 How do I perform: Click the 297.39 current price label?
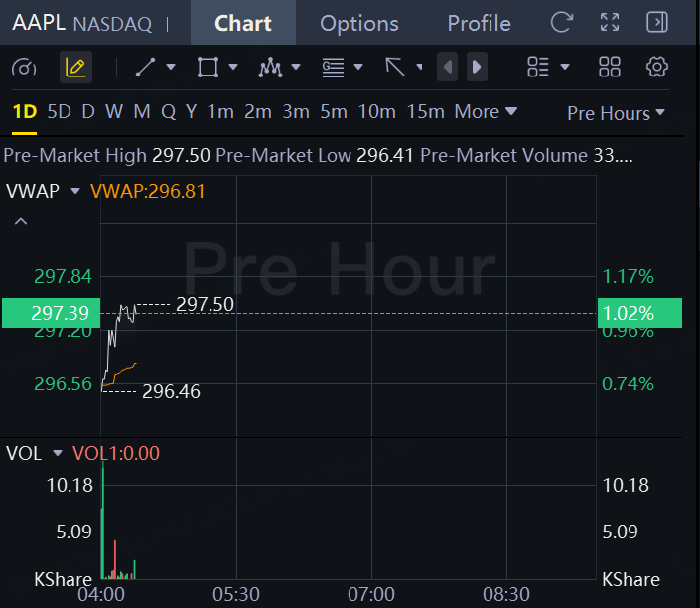pyautogui.click(x=51, y=313)
